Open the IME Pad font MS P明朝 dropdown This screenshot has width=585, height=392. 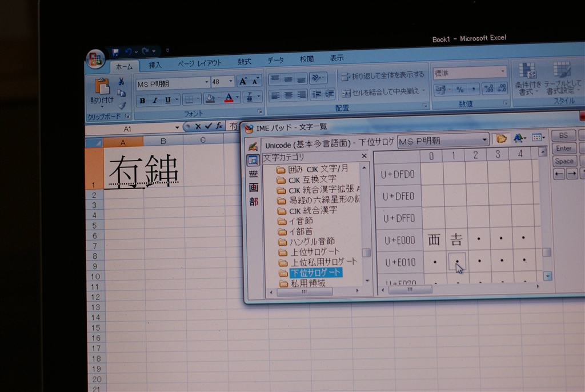[484, 140]
